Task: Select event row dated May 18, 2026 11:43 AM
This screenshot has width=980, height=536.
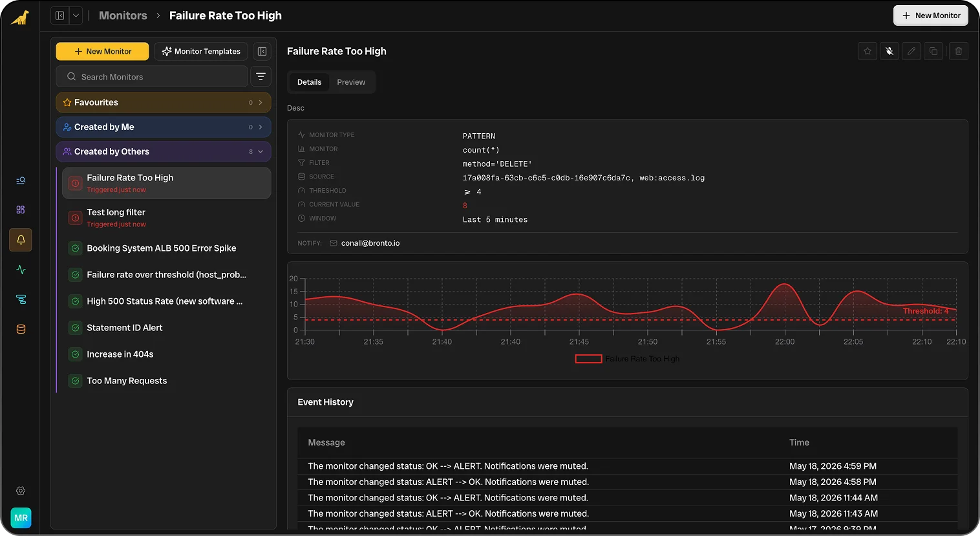Action: pos(627,514)
